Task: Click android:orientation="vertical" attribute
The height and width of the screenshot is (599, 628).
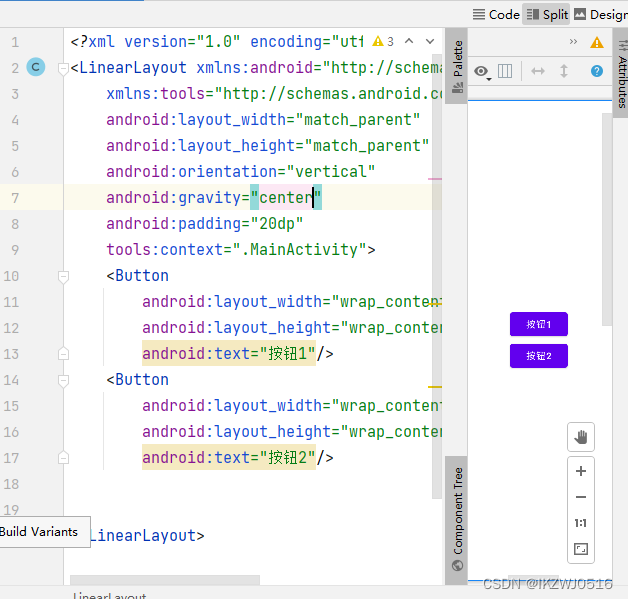Action: 241,172
